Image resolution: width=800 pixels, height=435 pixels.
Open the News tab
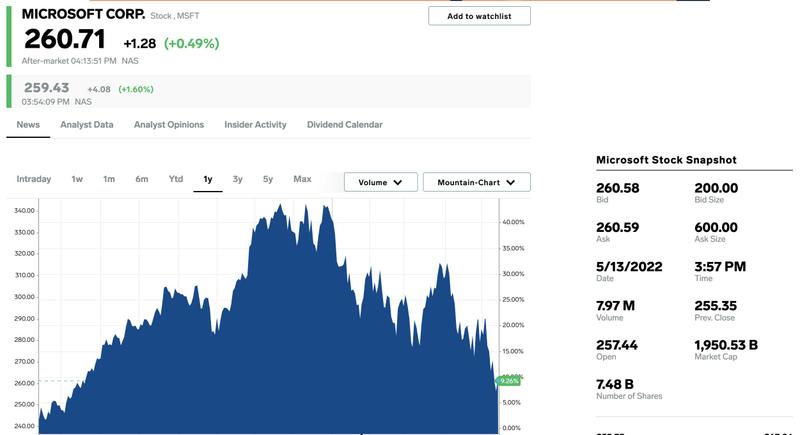28,124
